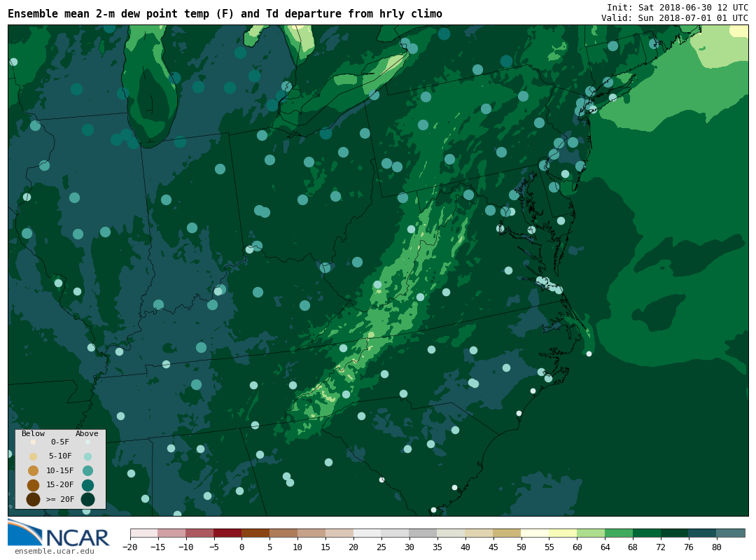This screenshot has height=560, width=756.
Task: Click the dark teal '>= 20F' above-climo legend circle
Action: pos(87,499)
